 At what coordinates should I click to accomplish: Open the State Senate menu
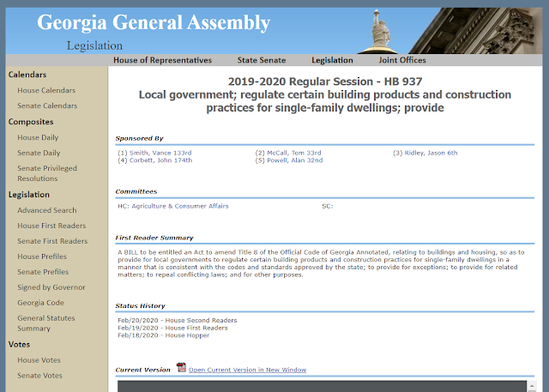[262, 60]
